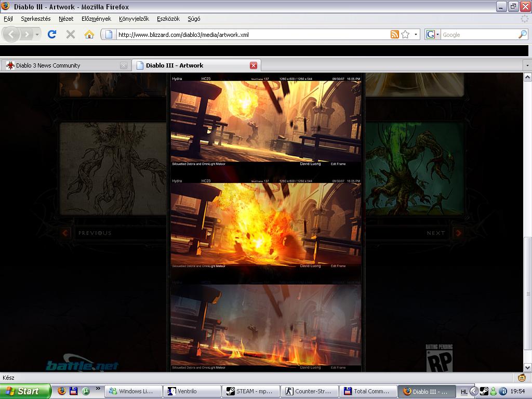Open the list all tabs dropdown
532x399 pixels.
click(x=527, y=65)
